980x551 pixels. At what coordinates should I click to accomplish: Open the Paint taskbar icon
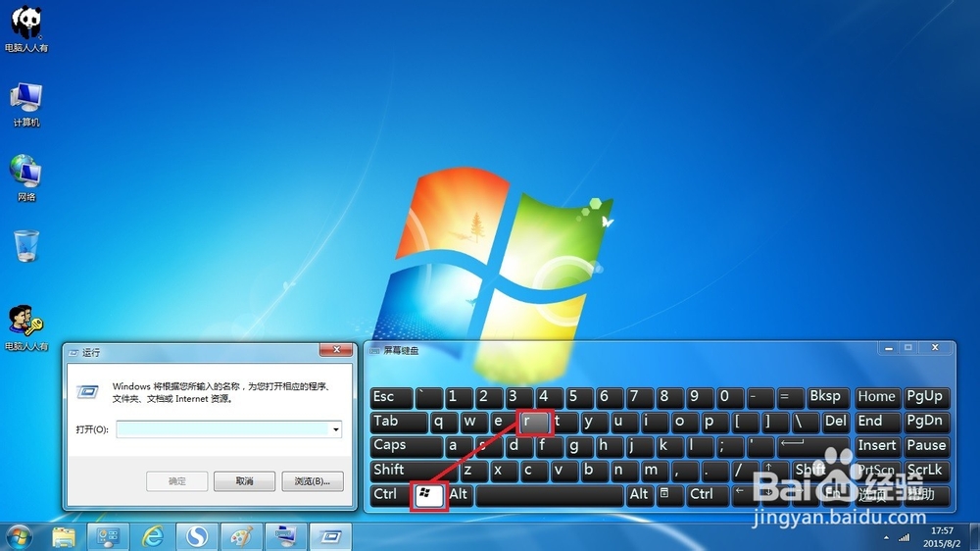coord(241,537)
